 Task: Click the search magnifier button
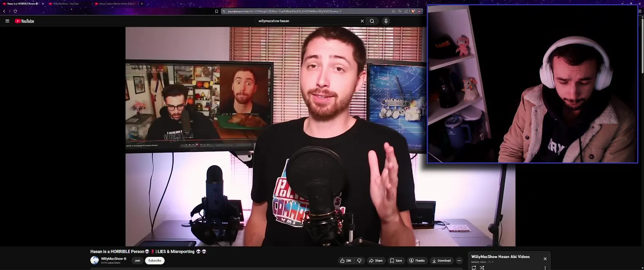[372, 21]
